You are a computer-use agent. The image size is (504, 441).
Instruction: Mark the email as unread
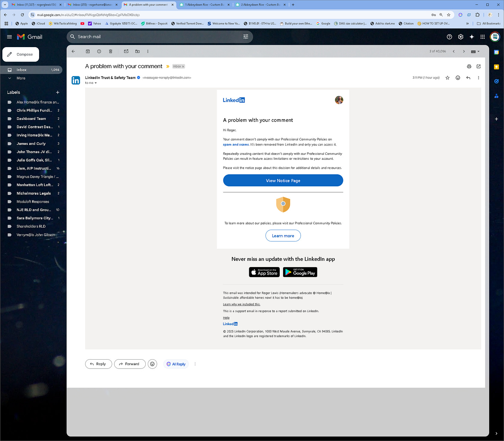click(x=126, y=51)
